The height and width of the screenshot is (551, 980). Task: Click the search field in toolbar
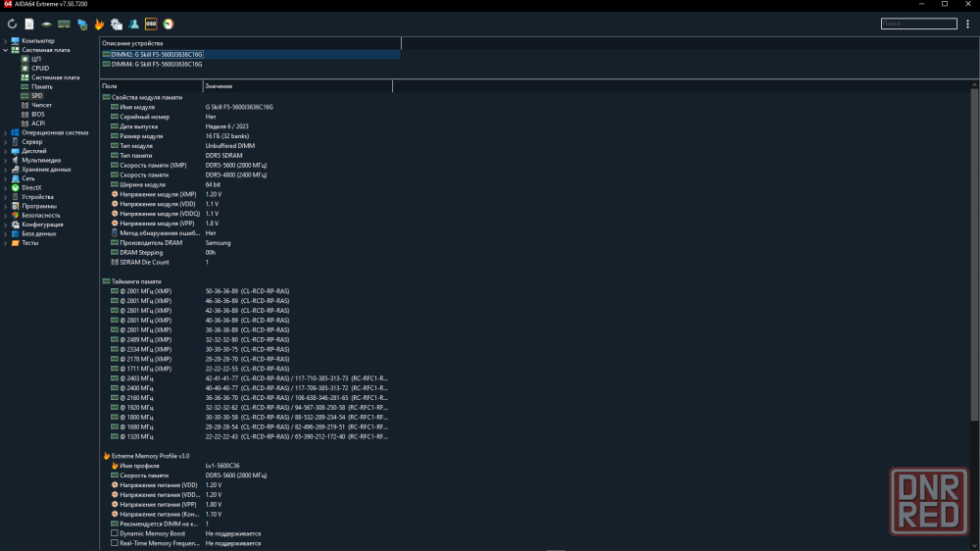pyautogui.click(x=919, y=24)
